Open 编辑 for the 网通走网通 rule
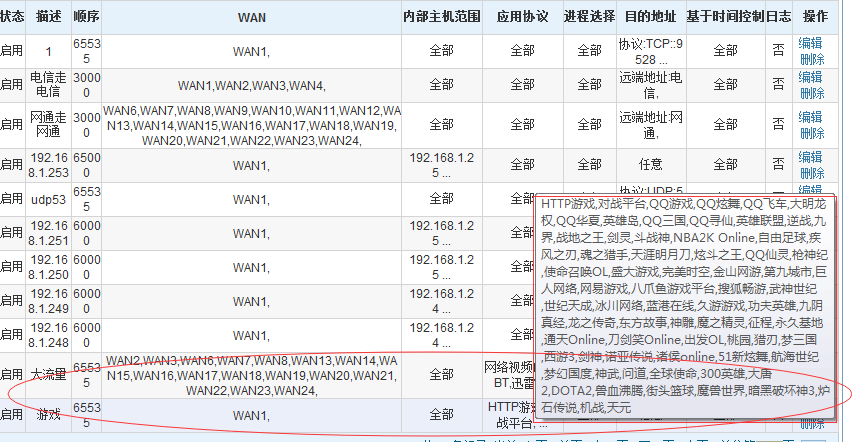The height and width of the screenshot is (442, 852). [x=810, y=117]
